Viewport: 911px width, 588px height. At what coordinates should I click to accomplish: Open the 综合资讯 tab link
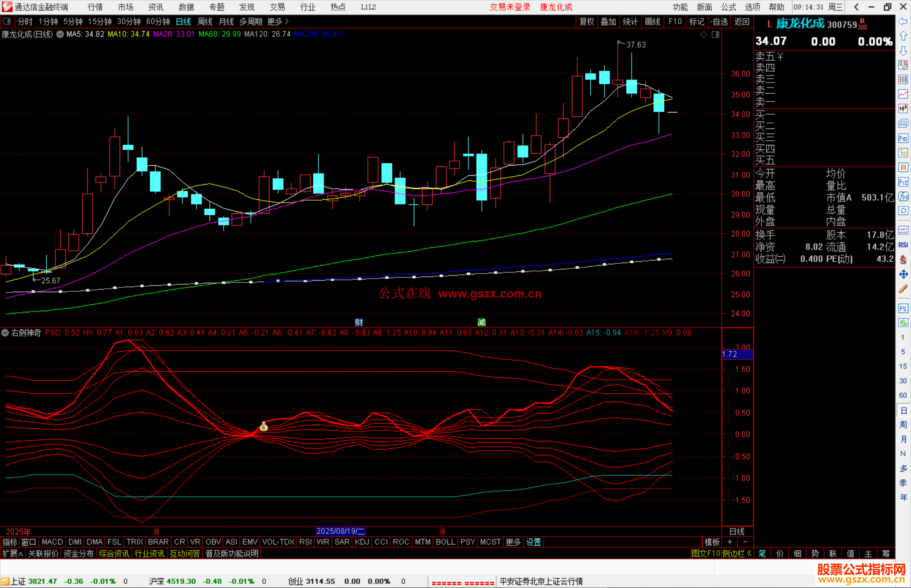pyautogui.click(x=114, y=553)
